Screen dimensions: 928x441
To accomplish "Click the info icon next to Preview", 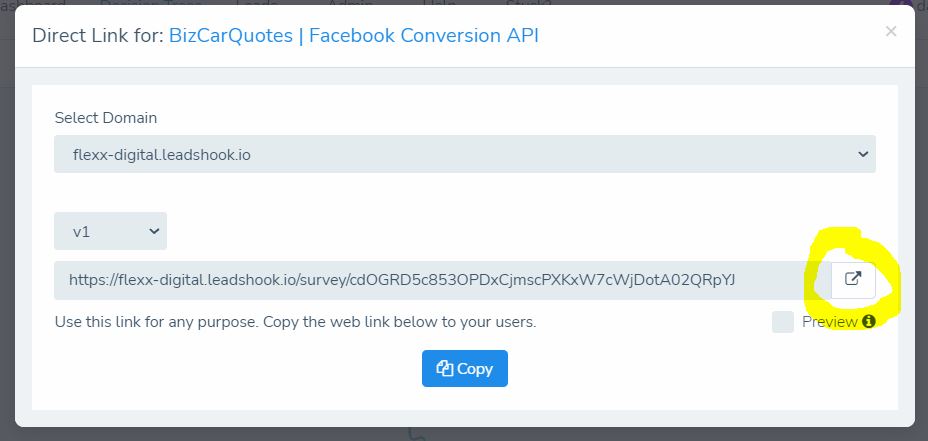I will click(x=868, y=321).
